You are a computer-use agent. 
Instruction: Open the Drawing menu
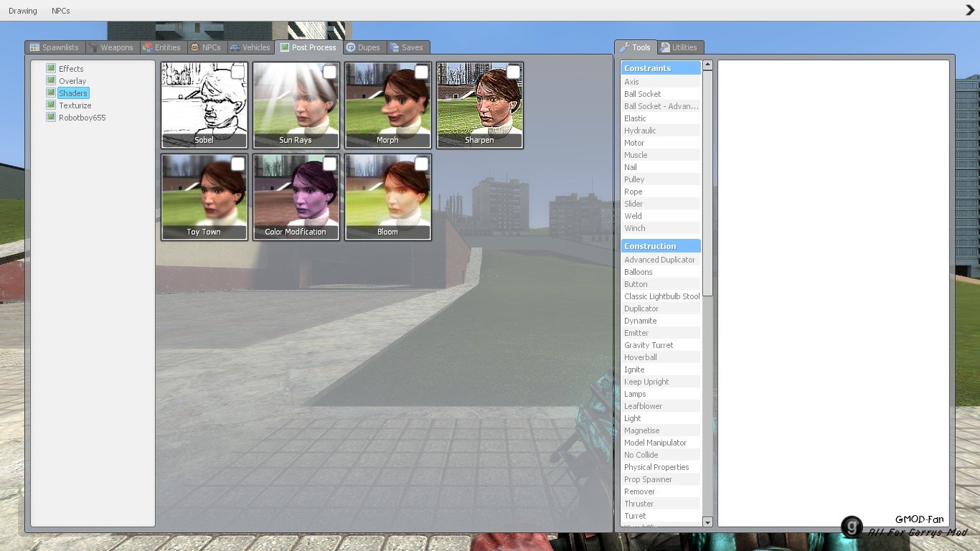click(x=22, y=11)
